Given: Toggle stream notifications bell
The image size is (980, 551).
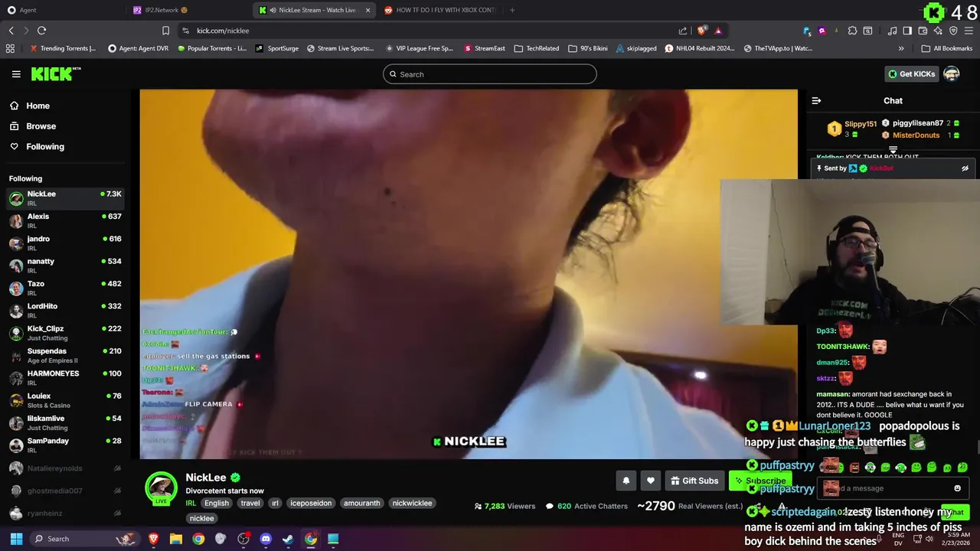Looking at the screenshot, I should tap(626, 481).
